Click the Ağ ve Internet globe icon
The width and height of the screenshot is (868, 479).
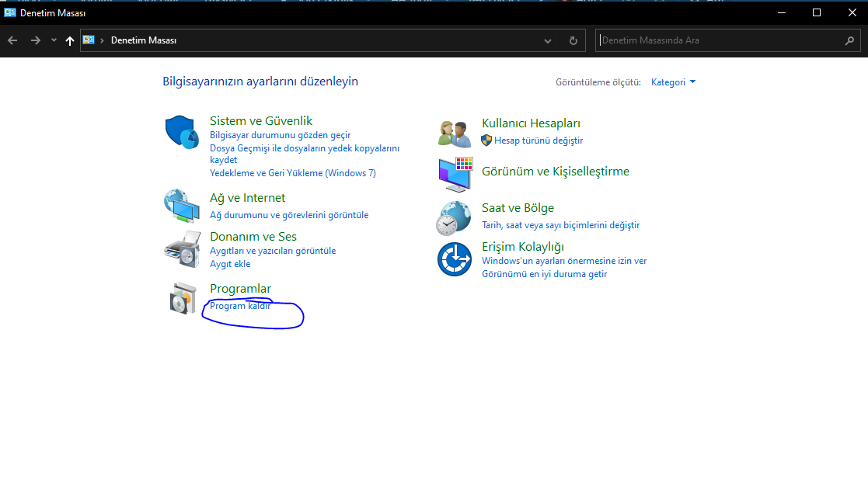click(182, 206)
